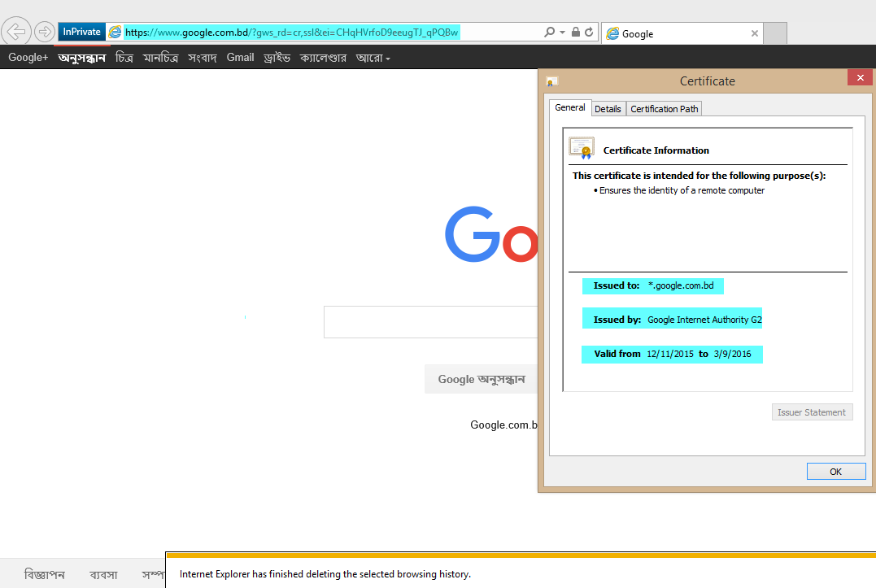This screenshot has width=876, height=588.
Task: Click the Refresh page icon
Action: click(x=589, y=32)
